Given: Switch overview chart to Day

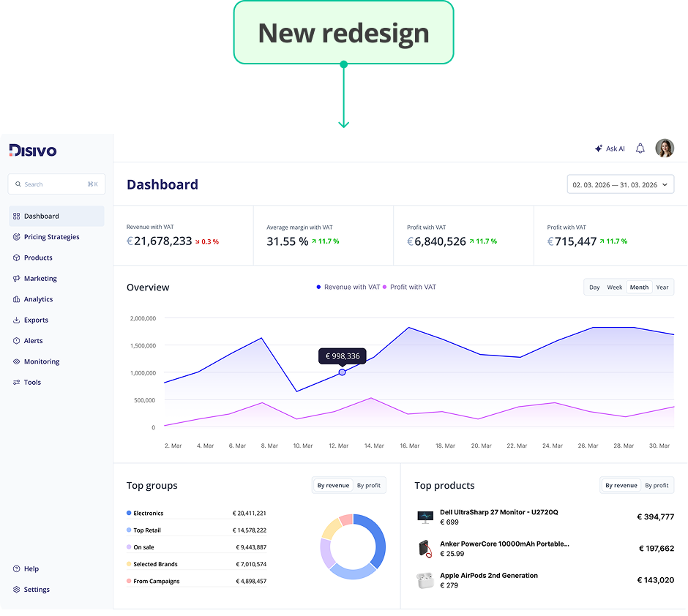Looking at the screenshot, I should (594, 288).
